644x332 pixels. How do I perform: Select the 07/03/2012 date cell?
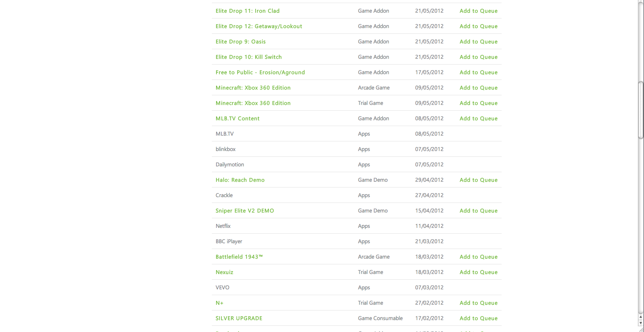tap(429, 287)
